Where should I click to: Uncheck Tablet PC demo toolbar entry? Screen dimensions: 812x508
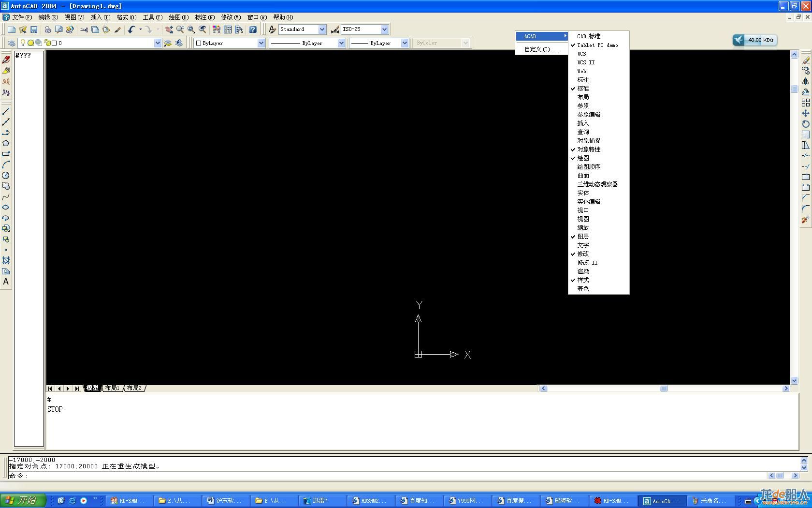click(x=598, y=45)
